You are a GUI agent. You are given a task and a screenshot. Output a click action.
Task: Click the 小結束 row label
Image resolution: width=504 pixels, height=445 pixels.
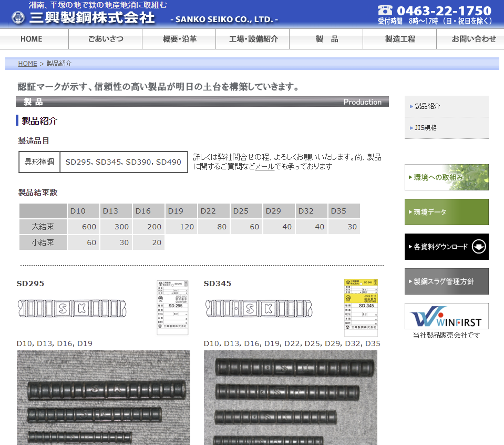pyautogui.click(x=43, y=242)
